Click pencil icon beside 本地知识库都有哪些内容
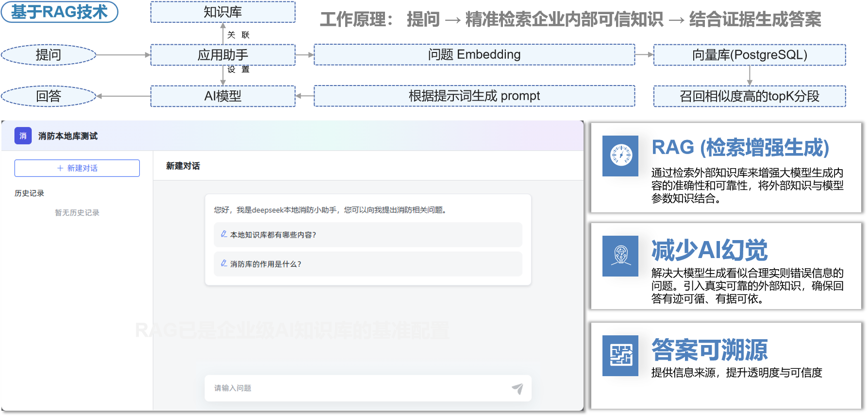 (224, 234)
